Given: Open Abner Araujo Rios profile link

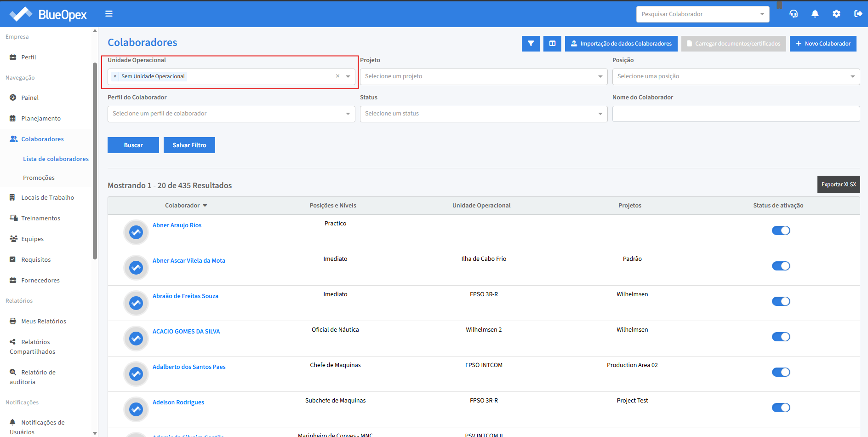Looking at the screenshot, I should coord(177,225).
